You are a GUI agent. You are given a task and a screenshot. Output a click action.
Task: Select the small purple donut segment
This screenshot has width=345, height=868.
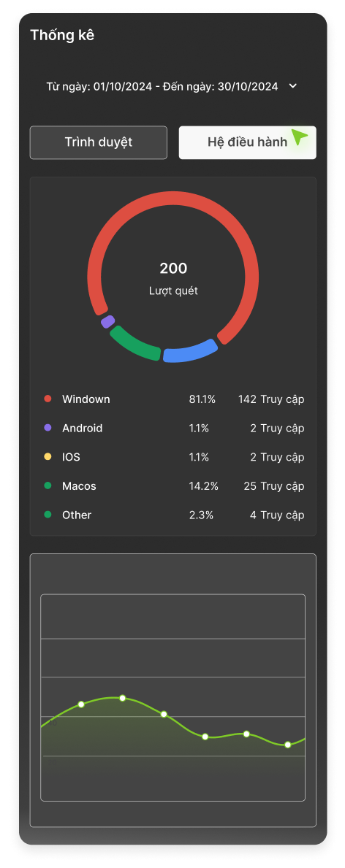[x=107, y=322]
